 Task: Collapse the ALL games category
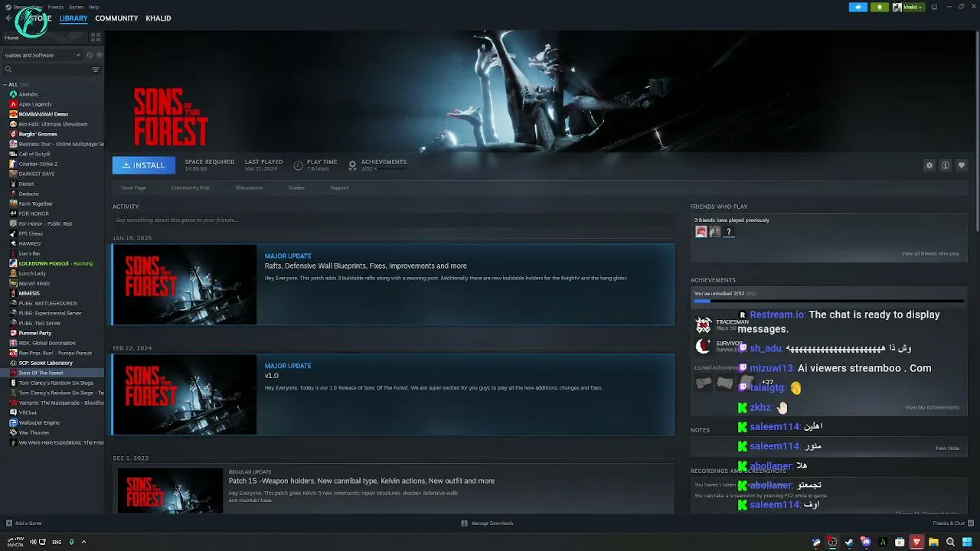click(x=5, y=84)
